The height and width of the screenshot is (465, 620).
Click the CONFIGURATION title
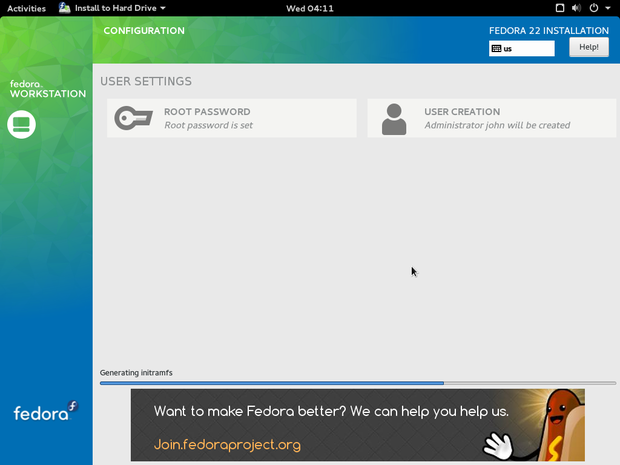coord(144,31)
